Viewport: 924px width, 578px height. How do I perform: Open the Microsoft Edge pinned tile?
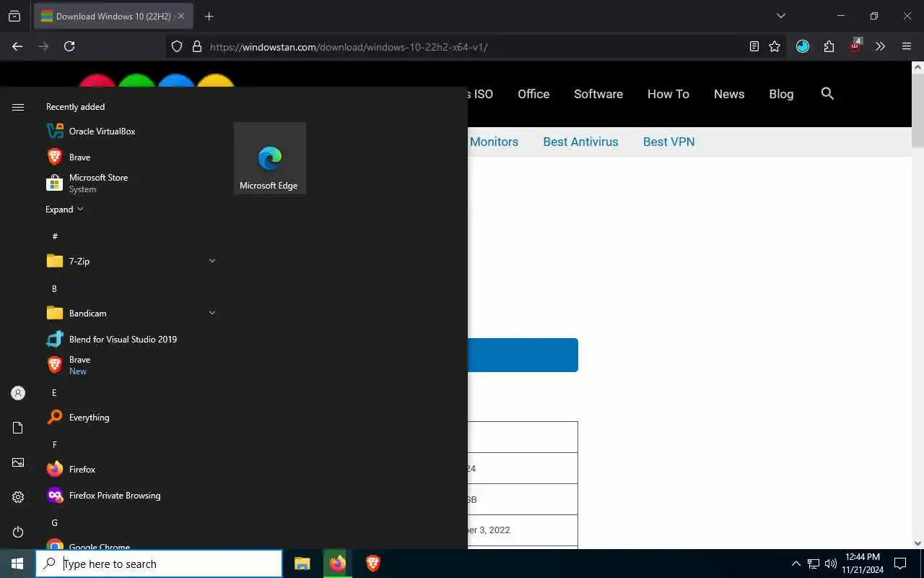coord(270,158)
